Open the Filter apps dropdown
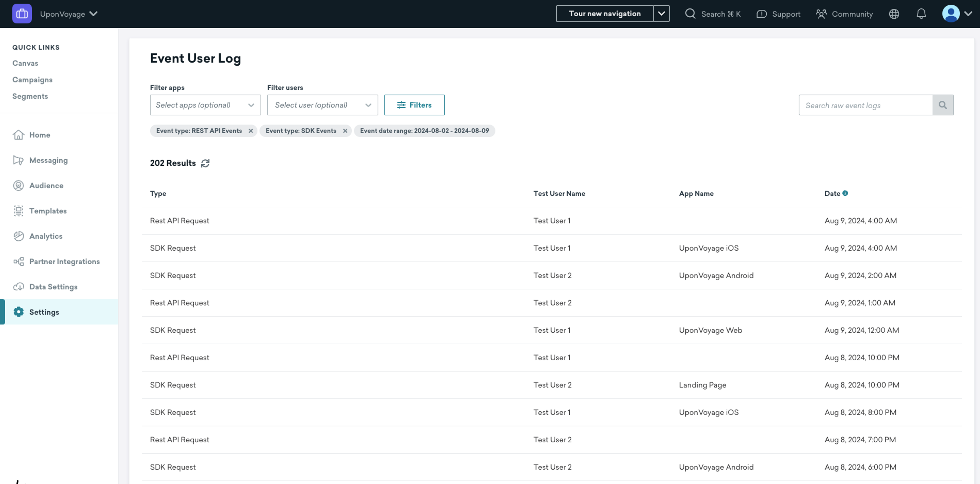Image resolution: width=980 pixels, height=484 pixels. (205, 105)
